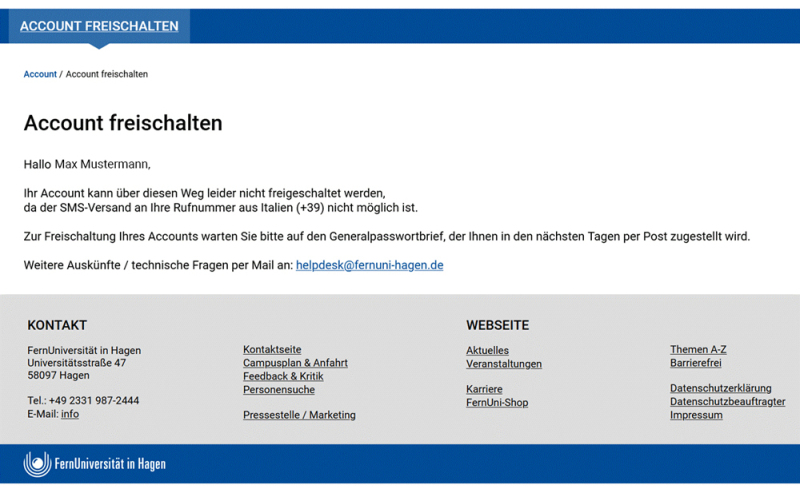800x497 pixels.
Task: Open Campusplan & Anfahrt link
Action: pos(295,363)
